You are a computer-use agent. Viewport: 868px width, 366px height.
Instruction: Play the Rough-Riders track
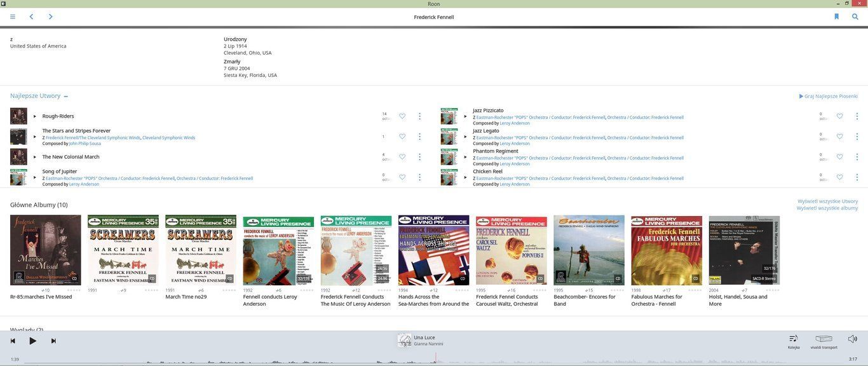(x=35, y=116)
